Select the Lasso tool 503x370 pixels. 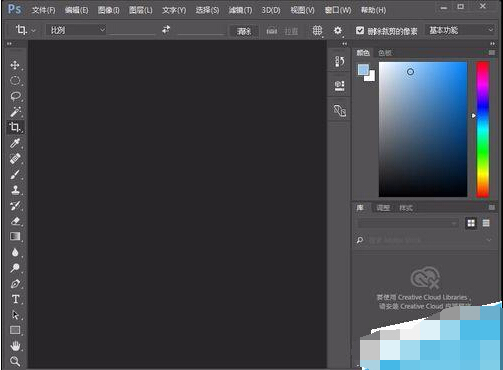(x=15, y=96)
